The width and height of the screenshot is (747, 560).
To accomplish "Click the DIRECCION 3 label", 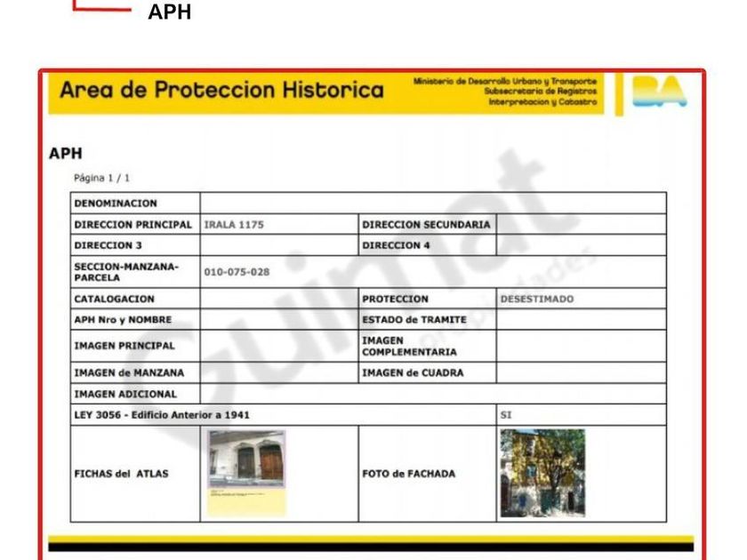I will coord(108,245).
